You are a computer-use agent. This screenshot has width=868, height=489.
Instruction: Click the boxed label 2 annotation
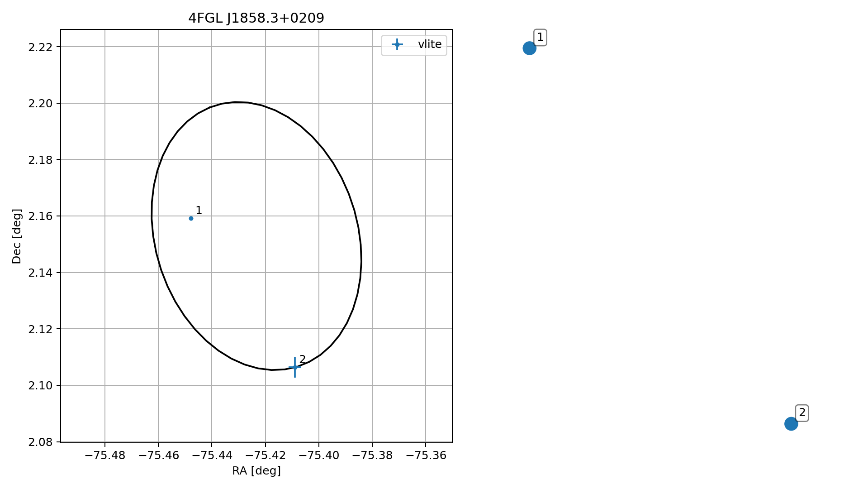(802, 413)
